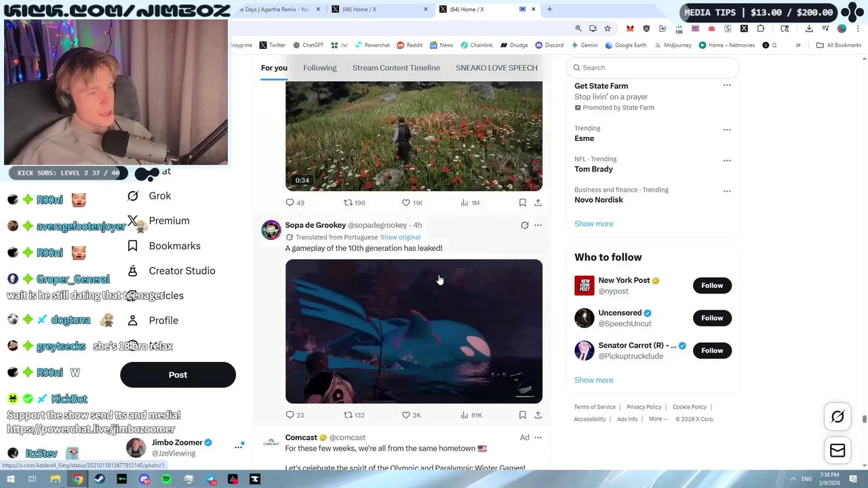The image size is (868, 488).
Task: Share the Sopa de Grookey post
Action: (x=538, y=415)
